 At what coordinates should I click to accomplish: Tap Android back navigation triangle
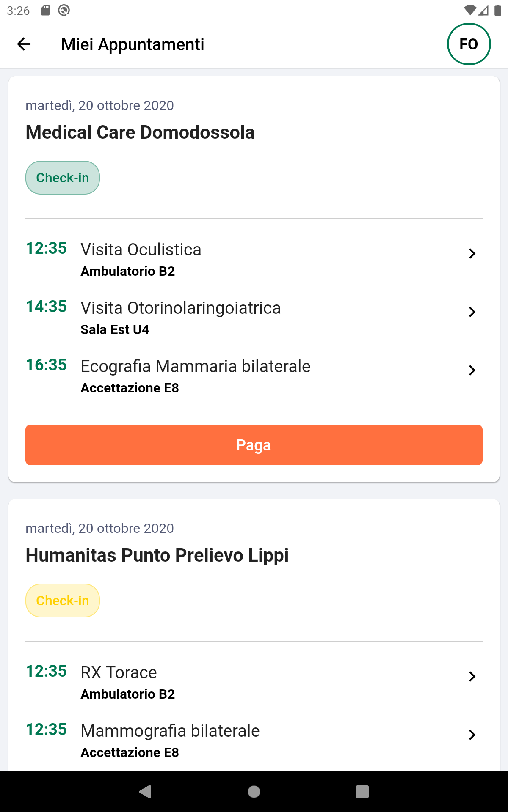click(x=145, y=791)
